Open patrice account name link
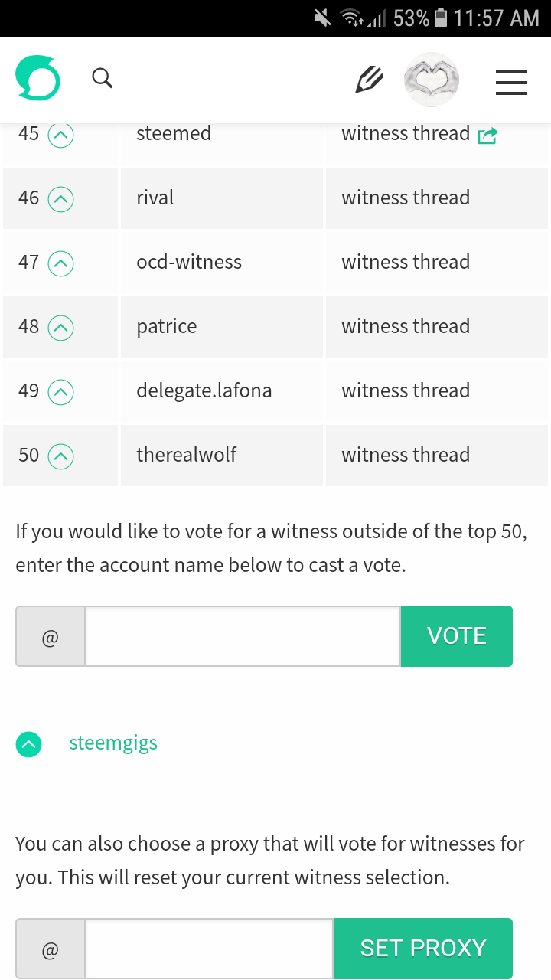The image size is (551, 980). coord(167,327)
